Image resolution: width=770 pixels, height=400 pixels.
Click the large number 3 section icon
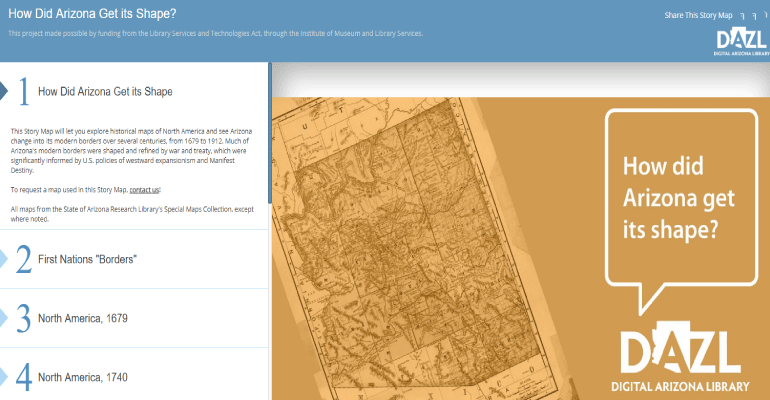23,318
